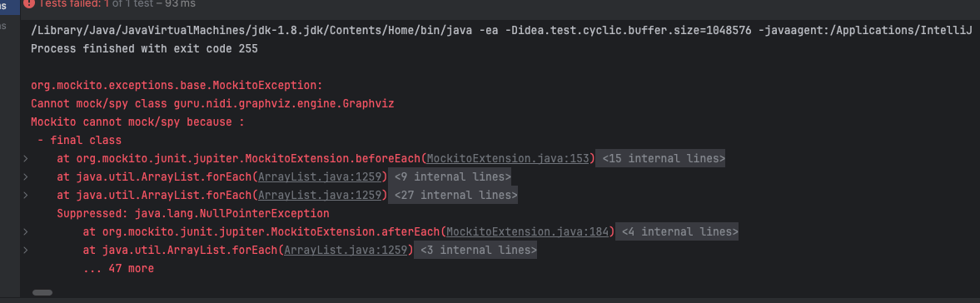Open the MockitoExtension.java:184 link
Viewport: 980px width, 303px height.
pyautogui.click(x=528, y=232)
